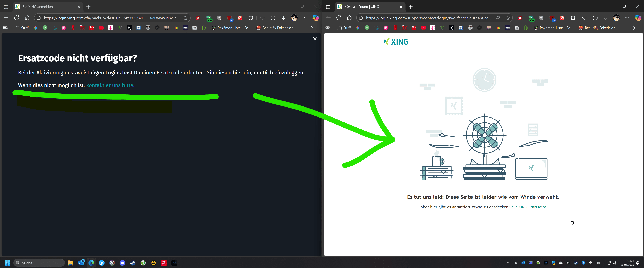Click the XING logo on 404 page
Screen dimensions: 644x268
[x=395, y=42]
